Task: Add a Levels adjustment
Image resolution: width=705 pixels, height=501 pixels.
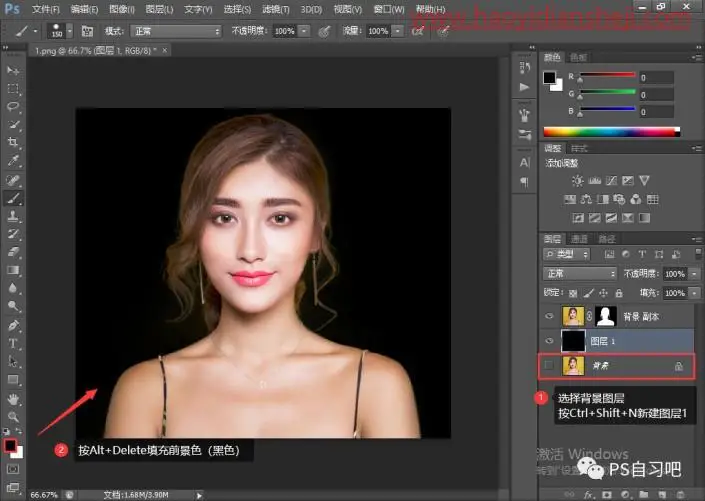Action: 594,181
